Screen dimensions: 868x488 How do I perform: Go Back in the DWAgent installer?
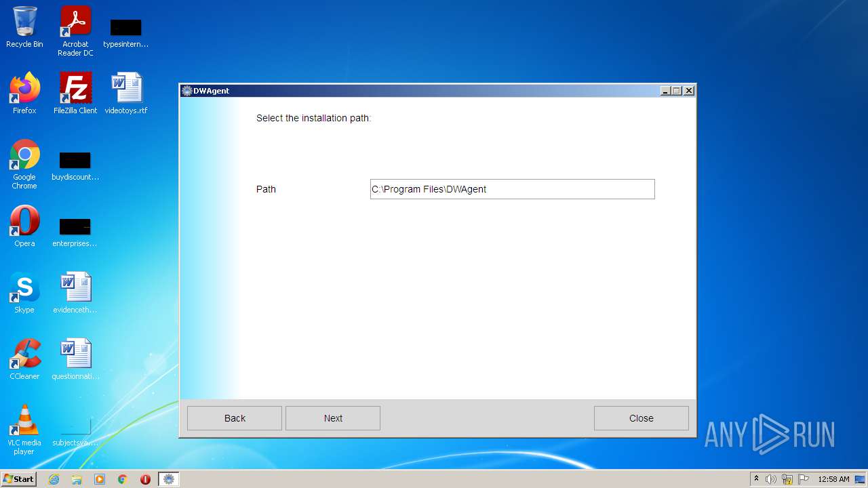235,418
